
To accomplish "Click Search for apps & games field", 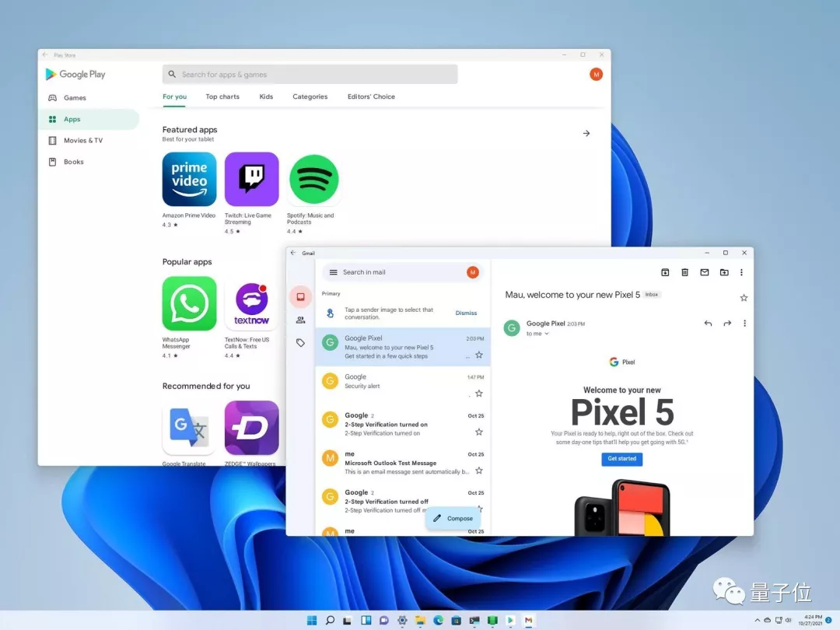I will tap(310, 75).
